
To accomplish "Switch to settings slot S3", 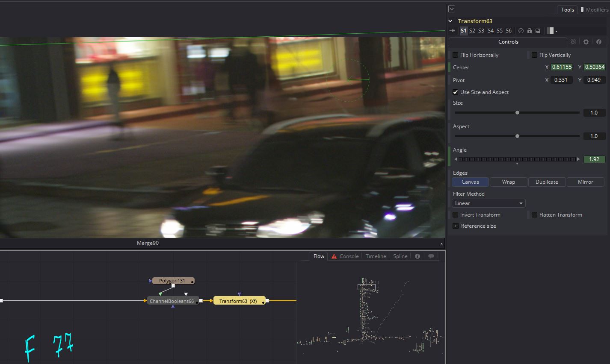I will click(481, 31).
